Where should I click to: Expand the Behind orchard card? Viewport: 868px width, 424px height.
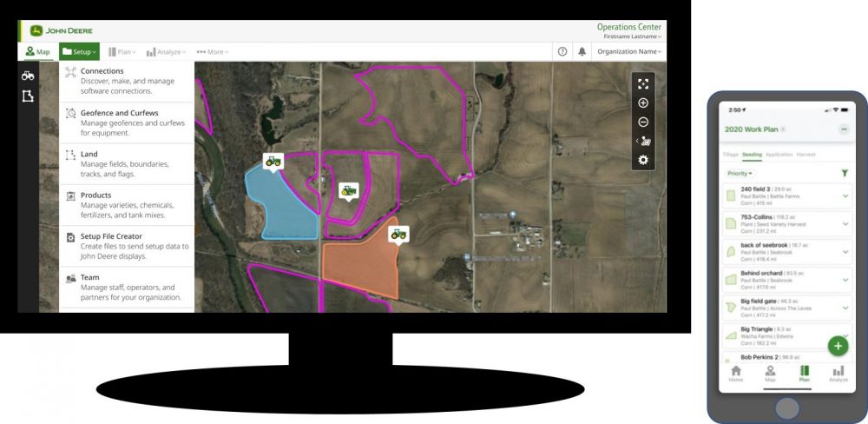[x=845, y=280]
